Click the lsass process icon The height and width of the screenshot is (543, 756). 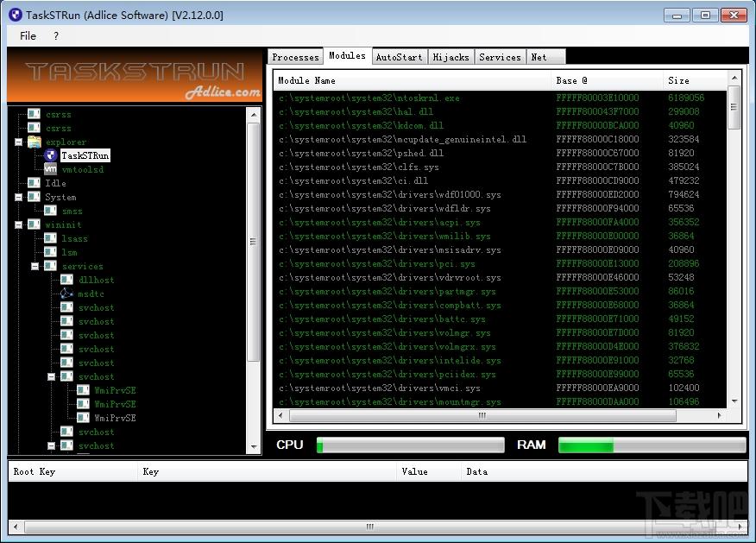(x=50, y=238)
